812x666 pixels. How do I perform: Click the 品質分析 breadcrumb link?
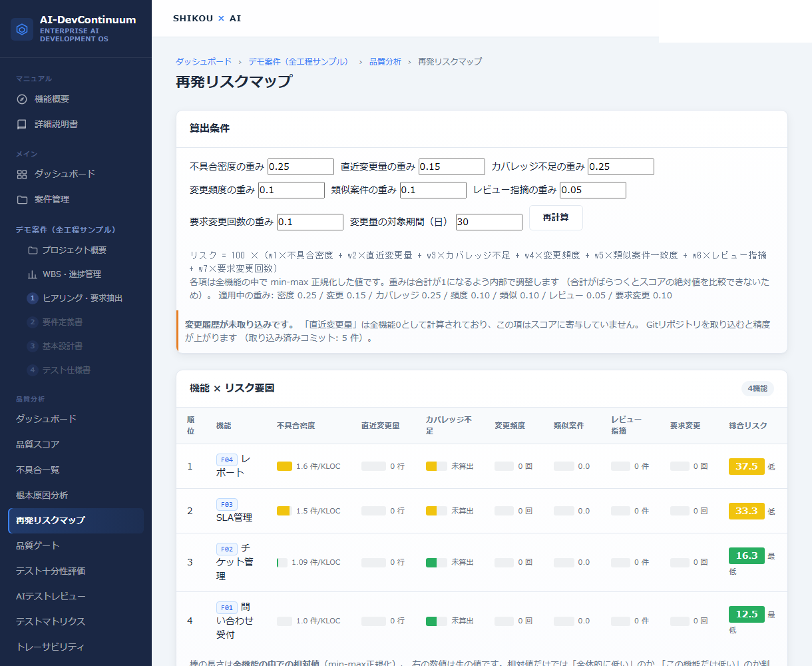pos(385,61)
